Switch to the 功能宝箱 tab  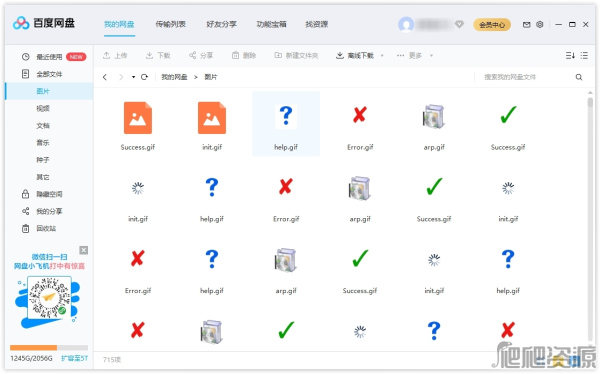[271, 24]
